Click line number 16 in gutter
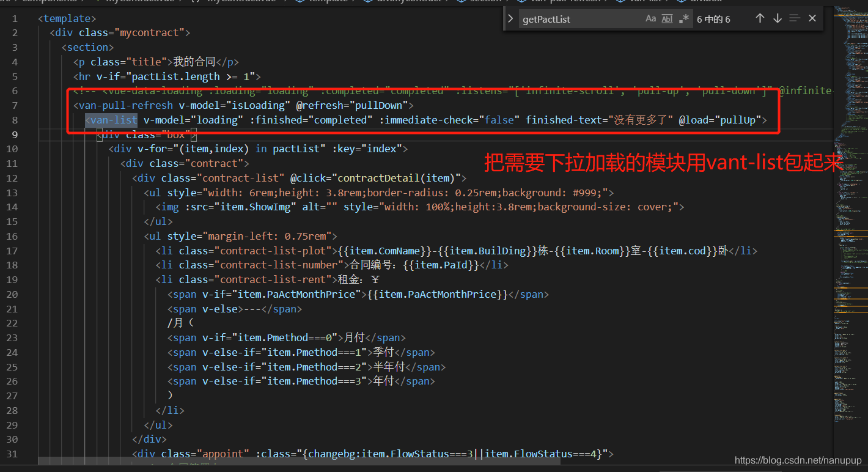 [x=12, y=236]
